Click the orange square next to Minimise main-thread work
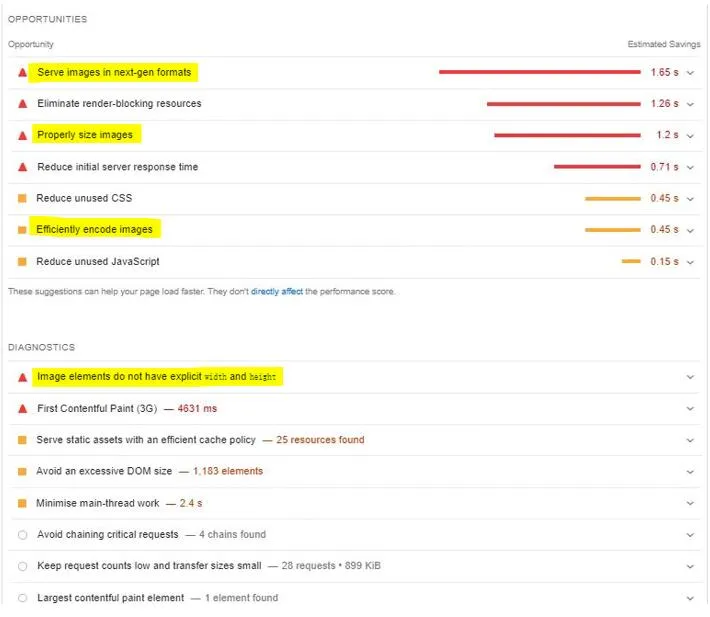Screen dimensions: 710x617 (x=22, y=503)
